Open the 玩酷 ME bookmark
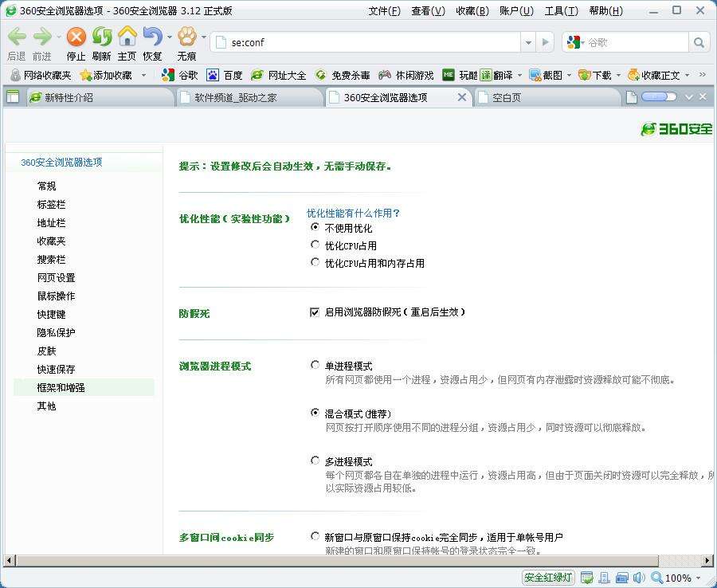Screen dimensions: 717x588 (460, 75)
